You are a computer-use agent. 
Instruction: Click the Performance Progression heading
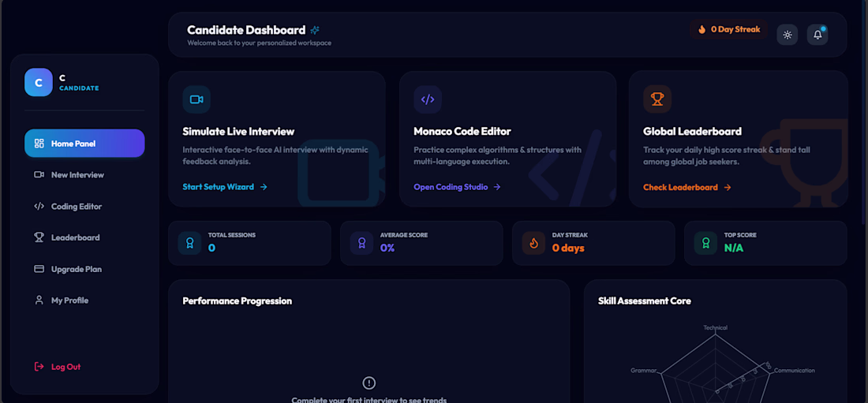pyautogui.click(x=237, y=301)
